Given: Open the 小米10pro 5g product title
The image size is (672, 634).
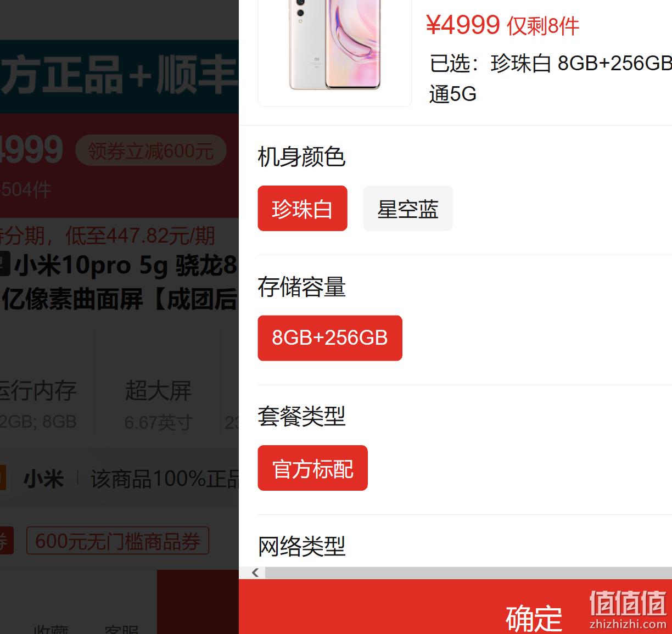Looking at the screenshot, I should [119, 282].
